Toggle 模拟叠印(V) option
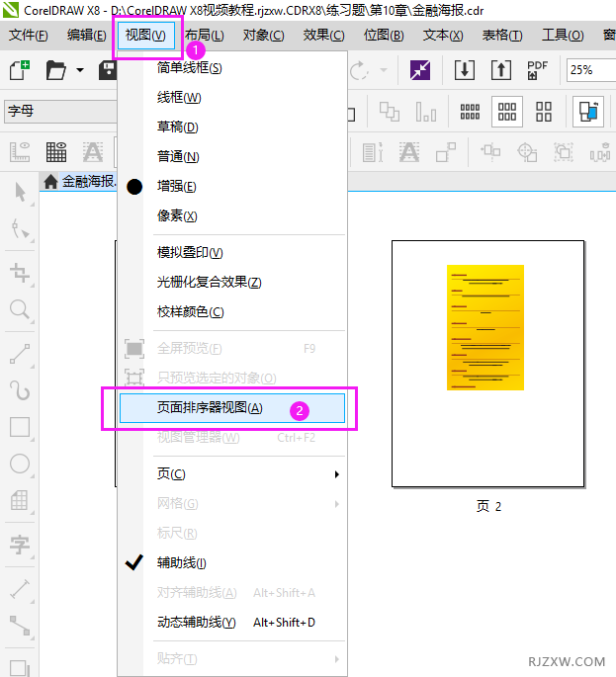Image resolution: width=616 pixels, height=677 pixels. (232, 253)
